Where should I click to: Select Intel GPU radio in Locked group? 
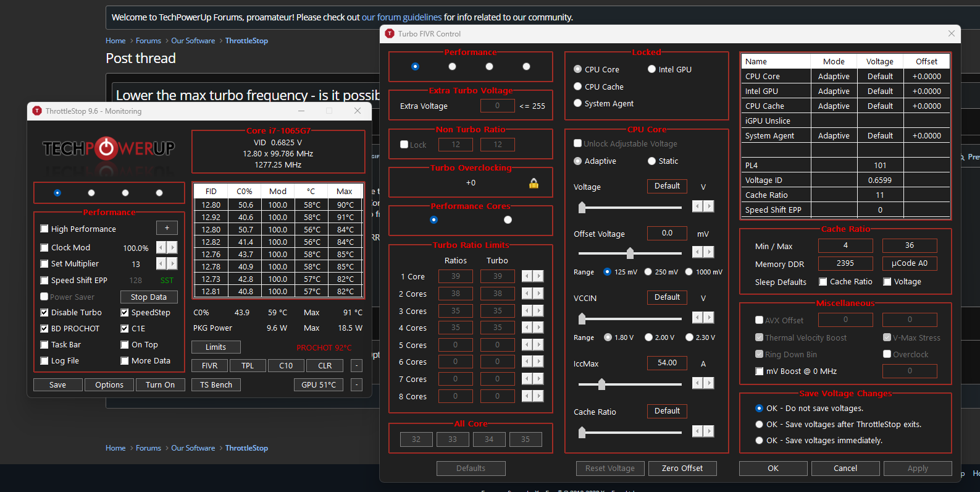point(651,69)
